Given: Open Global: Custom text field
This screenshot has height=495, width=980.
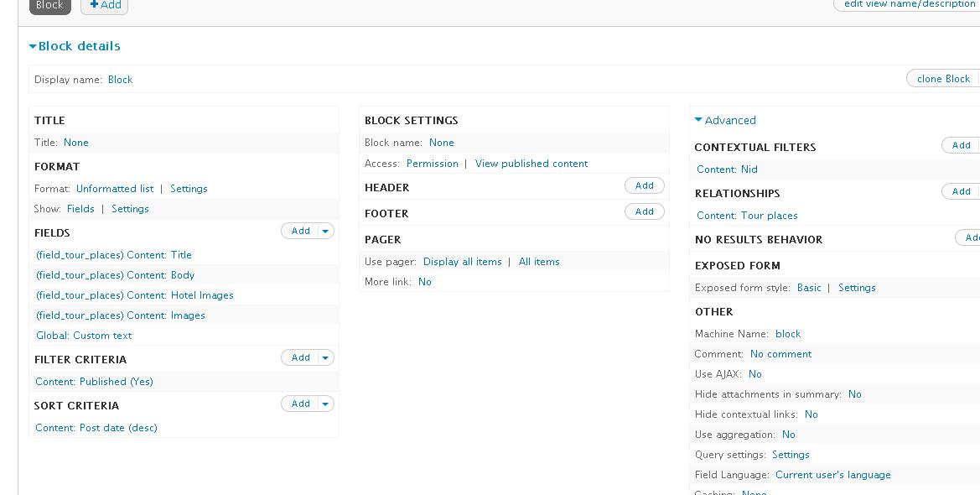Looking at the screenshot, I should (x=84, y=336).
